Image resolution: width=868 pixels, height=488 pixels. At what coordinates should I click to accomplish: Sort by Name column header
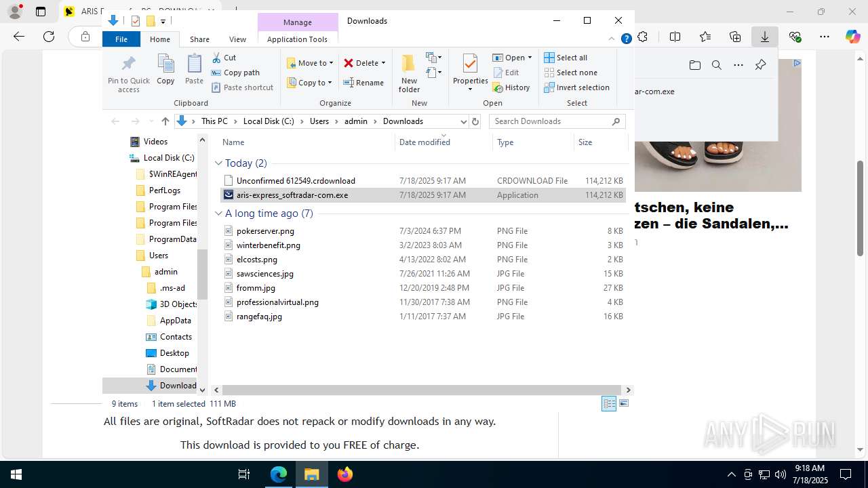coord(307,142)
